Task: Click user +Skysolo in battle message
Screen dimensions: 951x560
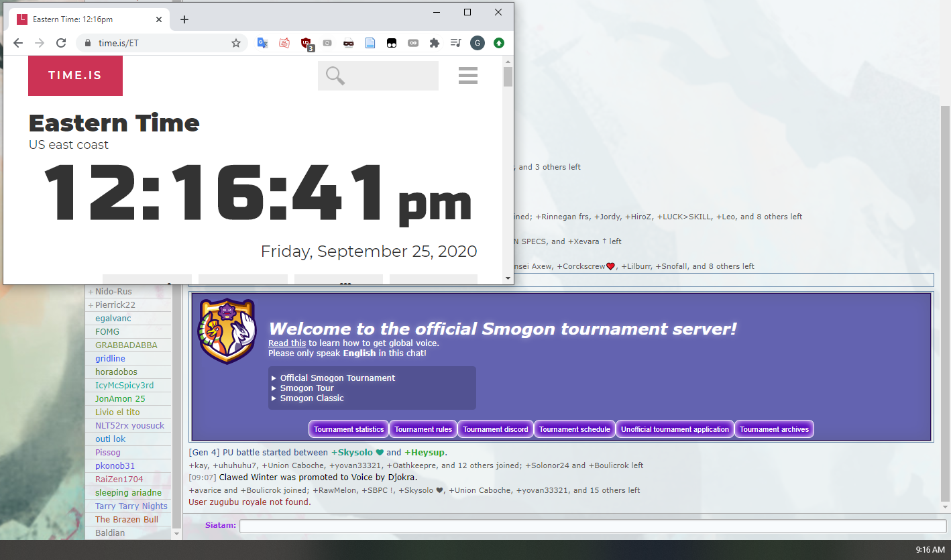Action: click(x=357, y=453)
